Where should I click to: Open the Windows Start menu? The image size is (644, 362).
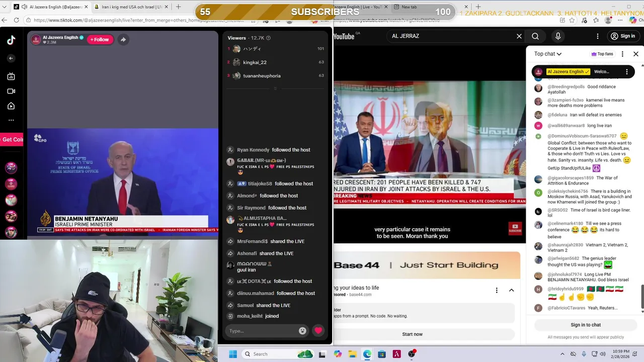(232, 354)
